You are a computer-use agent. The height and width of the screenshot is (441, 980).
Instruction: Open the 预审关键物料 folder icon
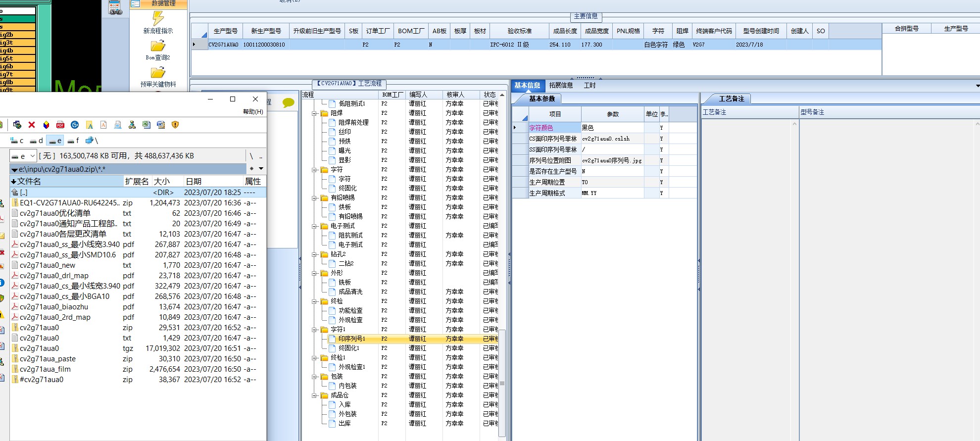point(158,73)
